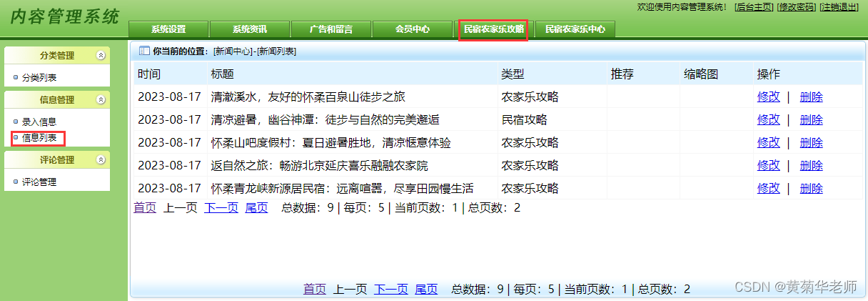Edit the 怀柔山吧度假村 entry

pyautogui.click(x=769, y=143)
